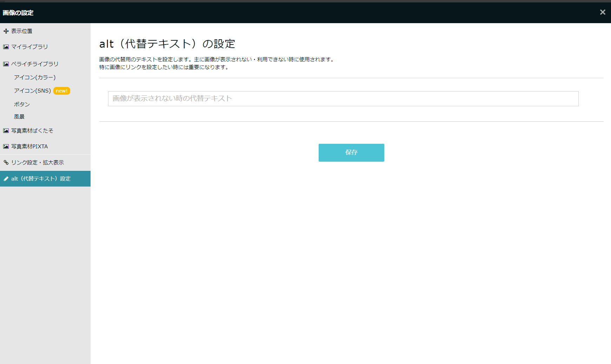Image resolution: width=611 pixels, height=364 pixels.
Task: Open the アイコン(カラー) library category
Action: click(35, 77)
